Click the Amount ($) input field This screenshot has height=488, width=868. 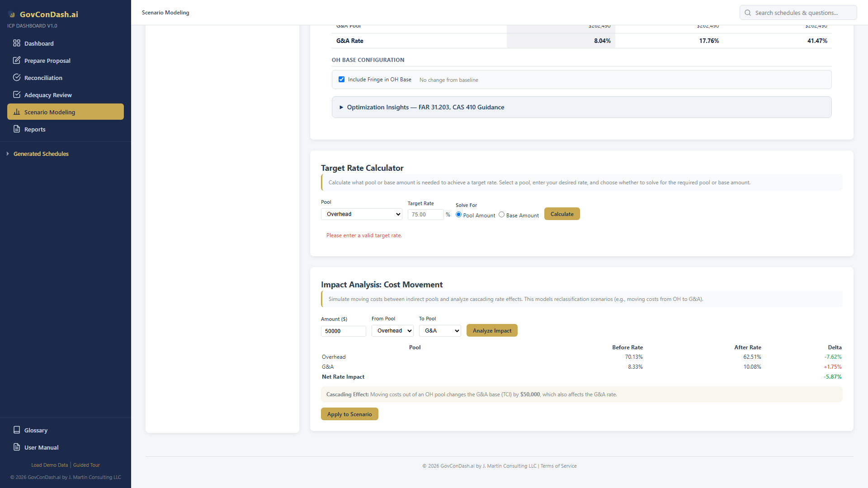point(343,331)
